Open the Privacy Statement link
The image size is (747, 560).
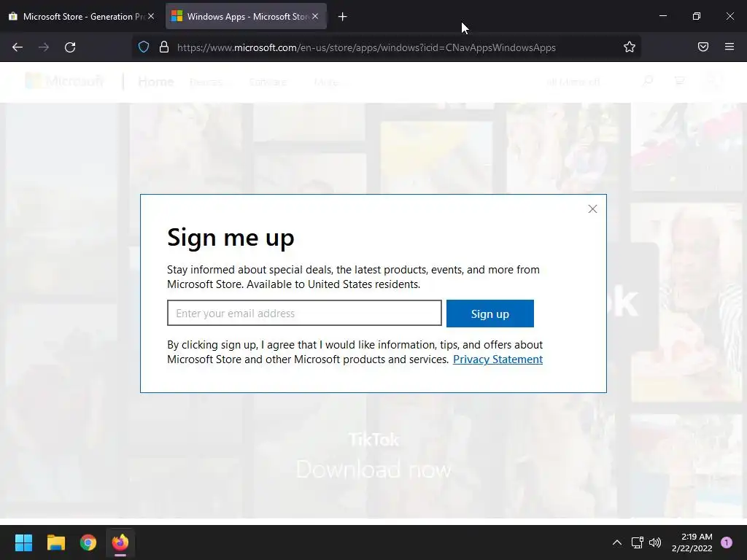click(498, 359)
